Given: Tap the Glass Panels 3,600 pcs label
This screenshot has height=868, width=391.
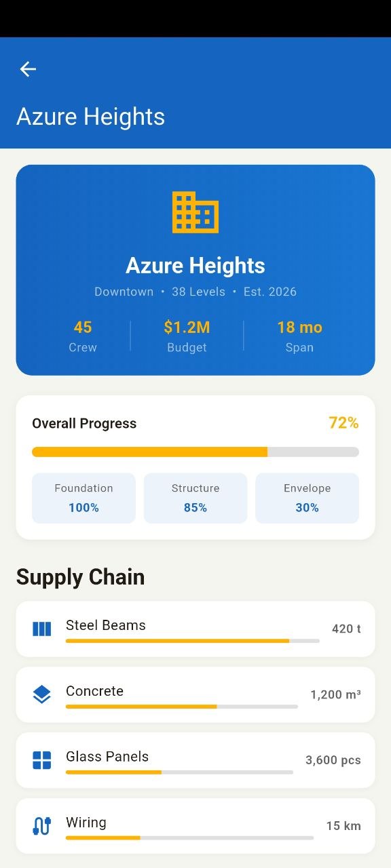Looking at the screenshot, I should (333, 760).
